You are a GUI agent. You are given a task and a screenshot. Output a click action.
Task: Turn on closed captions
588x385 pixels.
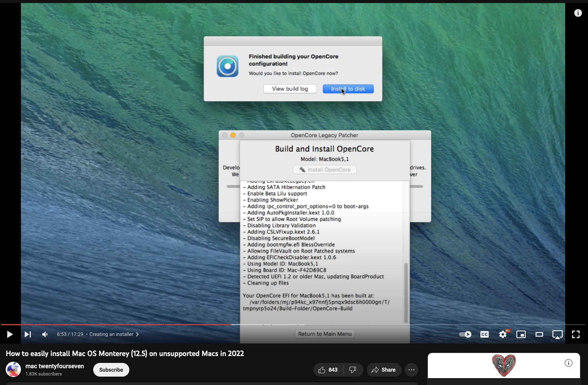pyautogui.click(x=485, y=334)
